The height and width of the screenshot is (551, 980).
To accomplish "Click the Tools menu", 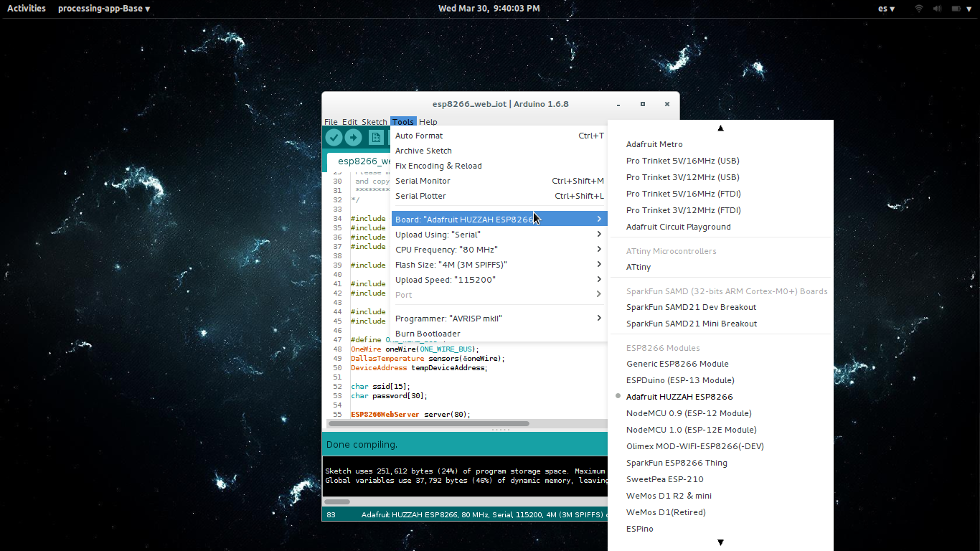I will 403,122.
